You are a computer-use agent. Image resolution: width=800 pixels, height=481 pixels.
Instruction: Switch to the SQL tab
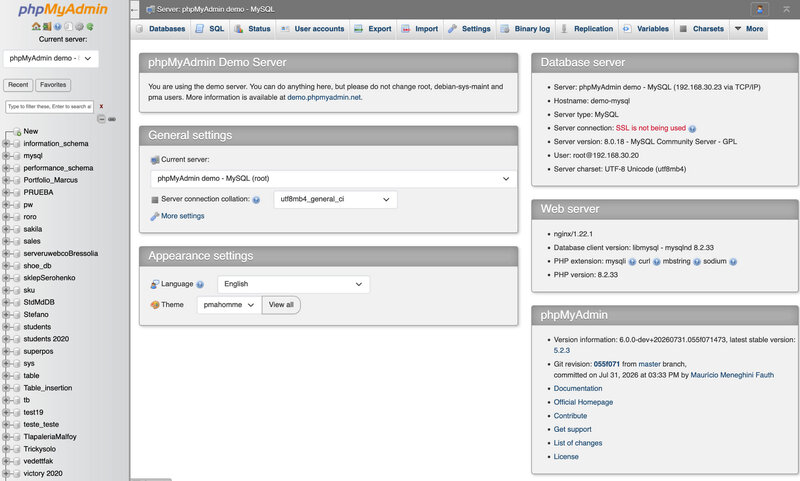pos(210,29)
